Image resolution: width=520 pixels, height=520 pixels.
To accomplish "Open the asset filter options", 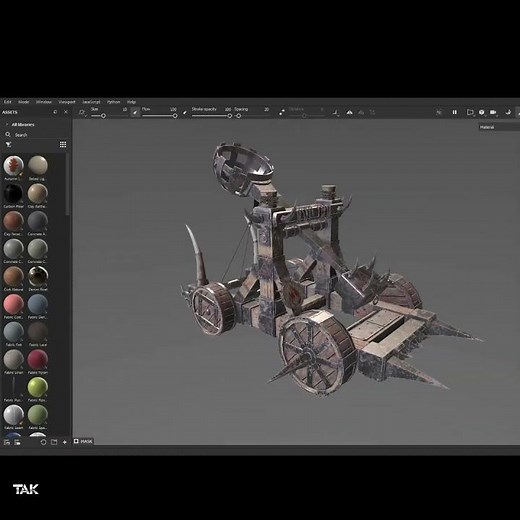I will click(x=8, y=144).
